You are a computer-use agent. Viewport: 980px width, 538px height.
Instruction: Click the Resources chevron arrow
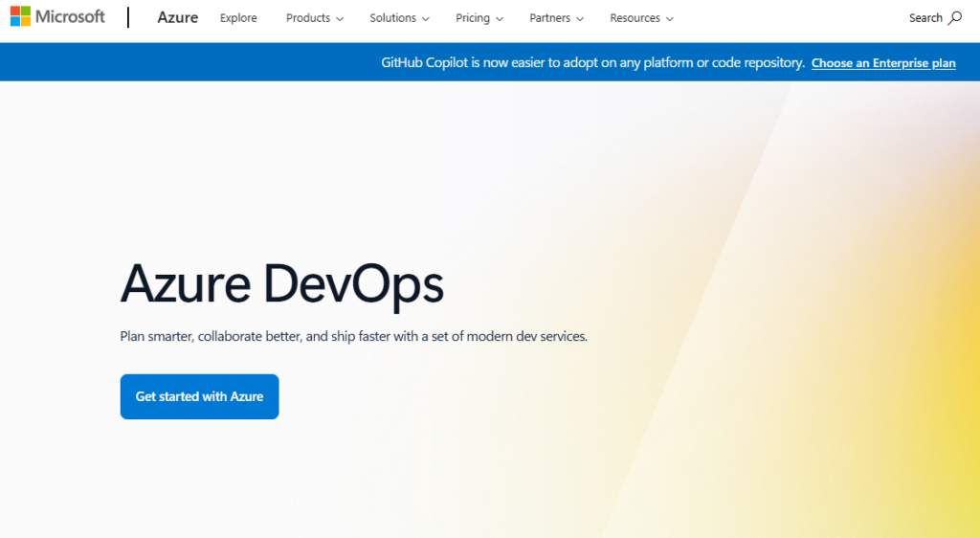pos(670,19)
